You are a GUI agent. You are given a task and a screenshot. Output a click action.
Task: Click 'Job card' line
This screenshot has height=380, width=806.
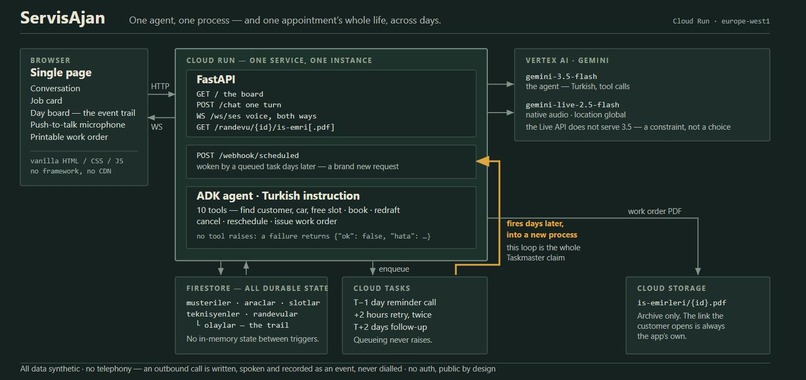tap(46, 101)
